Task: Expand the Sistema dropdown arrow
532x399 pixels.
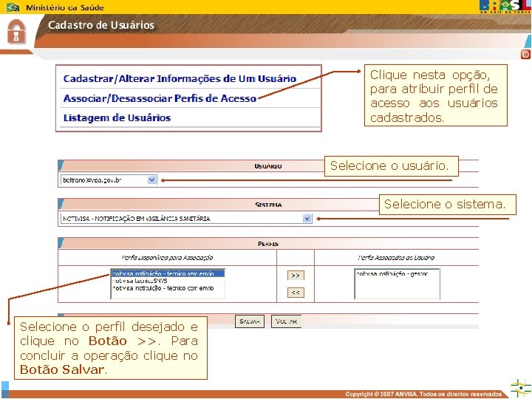Action: tap(307, 219)
